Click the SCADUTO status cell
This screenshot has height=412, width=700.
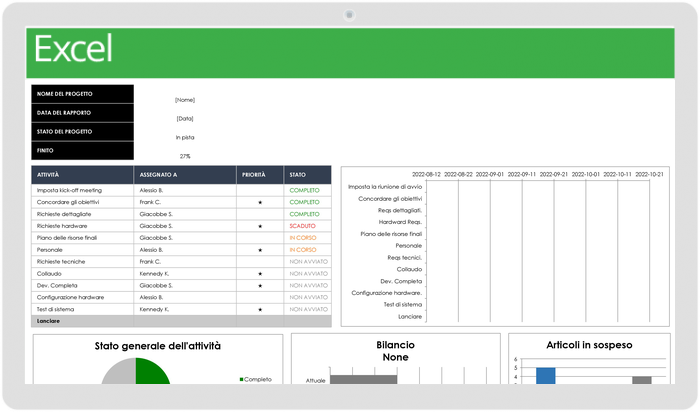click(302, 226)
